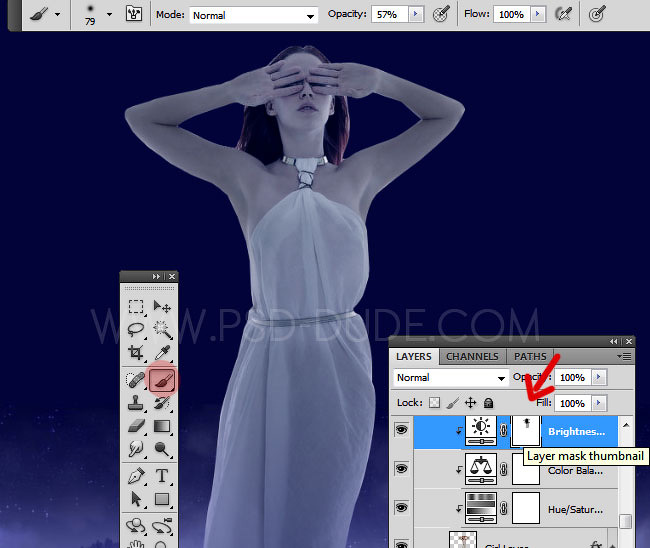
Task: Open the brush Opacity slider arrow
Action: [416, 14]
